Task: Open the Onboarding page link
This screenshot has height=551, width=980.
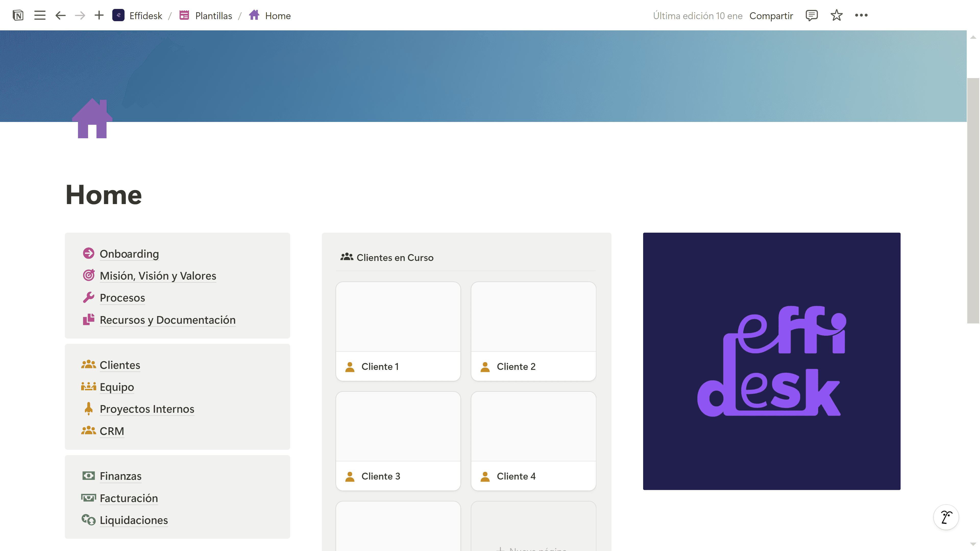Action: point(129,254)
